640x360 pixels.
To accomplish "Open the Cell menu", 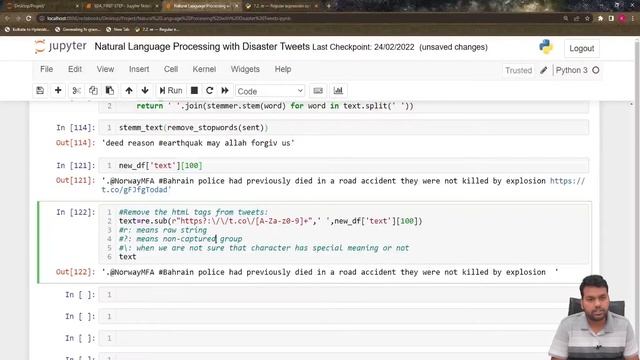I will tap(171, 69).
